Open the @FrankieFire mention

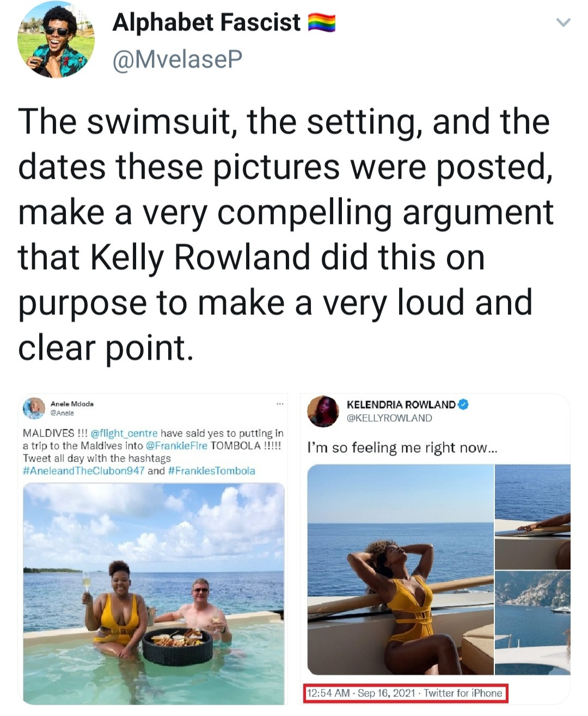(177, 446)
